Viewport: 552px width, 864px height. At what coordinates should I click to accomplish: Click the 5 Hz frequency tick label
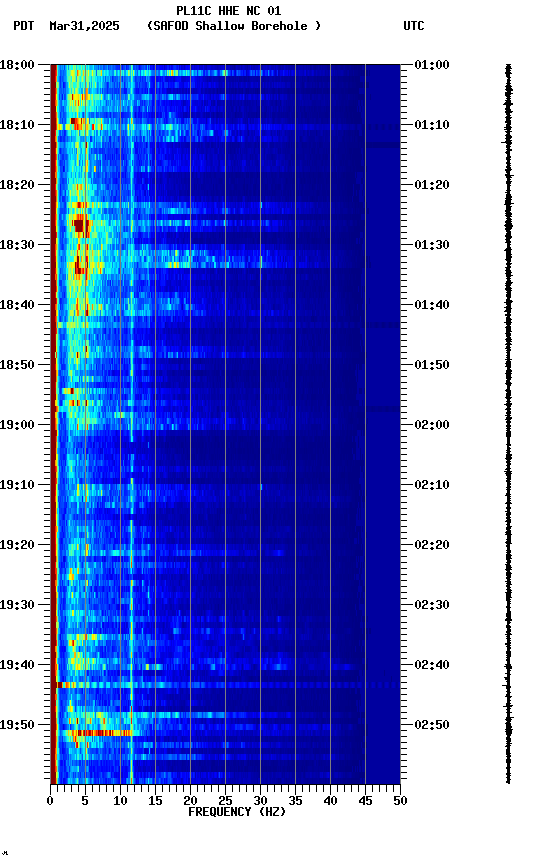[85, 801]
